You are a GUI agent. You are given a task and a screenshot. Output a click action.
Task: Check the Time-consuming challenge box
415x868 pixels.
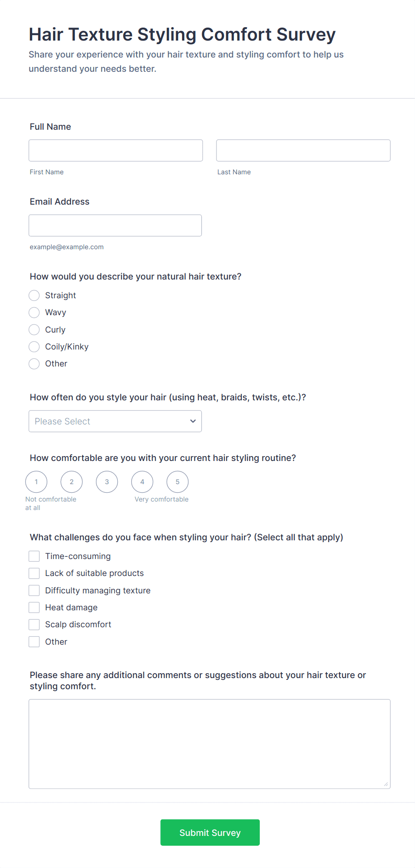pos(34,556)
